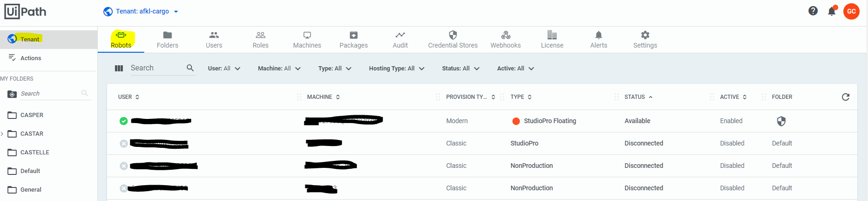Click the columns chooser icon
The height and width of the screenshot is (201, 868).
tap(119, 68)
